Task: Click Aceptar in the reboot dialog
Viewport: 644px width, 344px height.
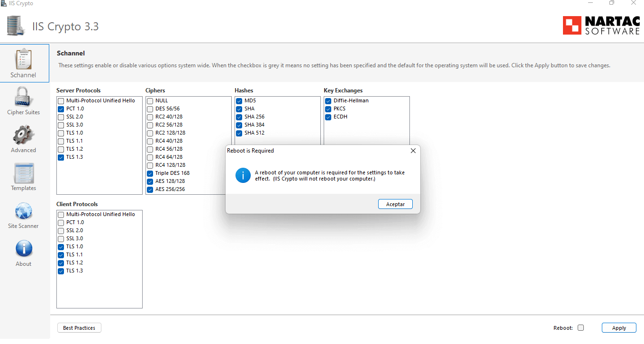Action: [396, 204]
